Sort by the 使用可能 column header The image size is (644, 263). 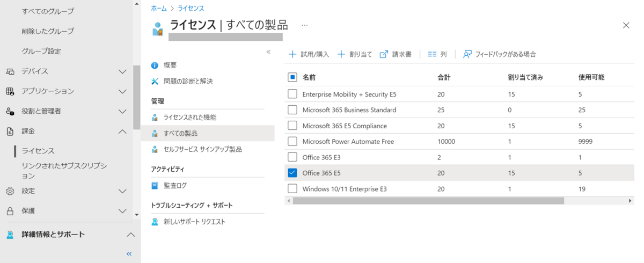click(x=591, y=77)
